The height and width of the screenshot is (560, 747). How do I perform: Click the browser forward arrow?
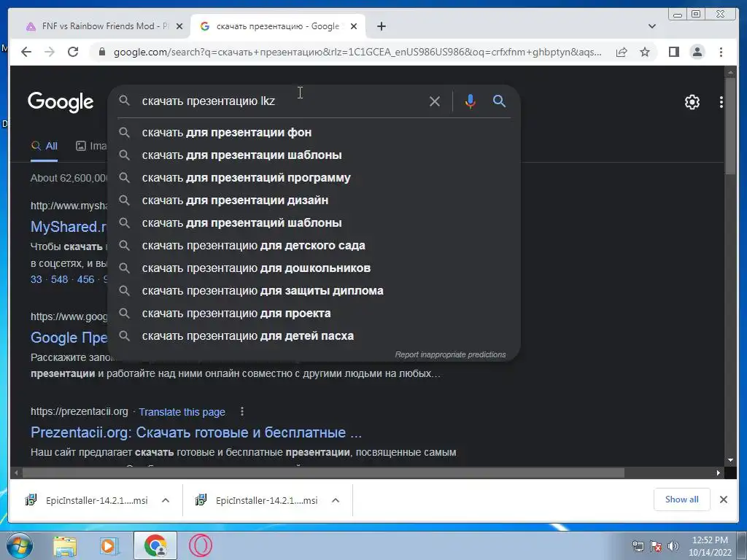click(x=50, y=52)
